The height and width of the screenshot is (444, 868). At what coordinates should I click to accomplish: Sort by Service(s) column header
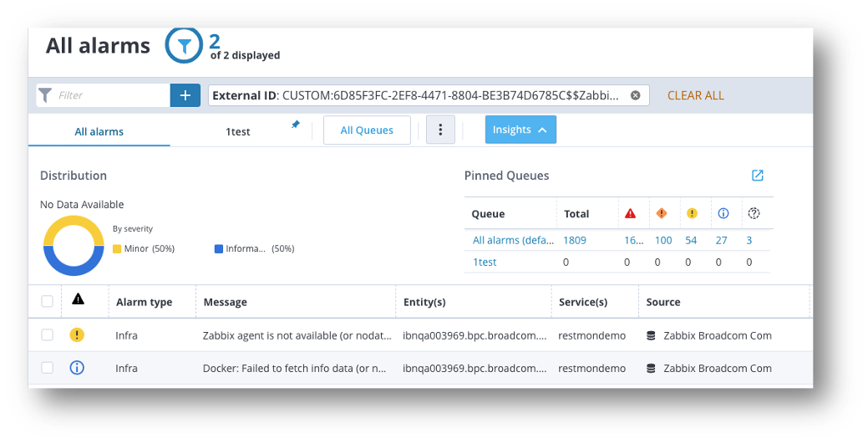click(x=583, y=302)
